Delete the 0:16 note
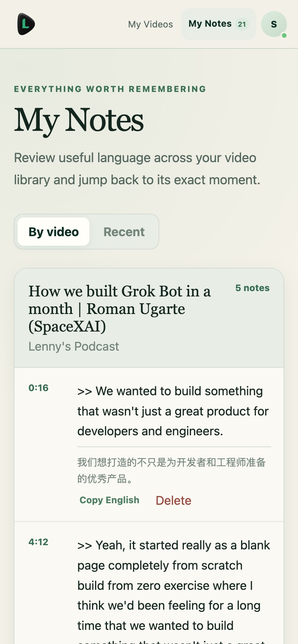Viewport: 298px width, 644px height. click(173, 501)
